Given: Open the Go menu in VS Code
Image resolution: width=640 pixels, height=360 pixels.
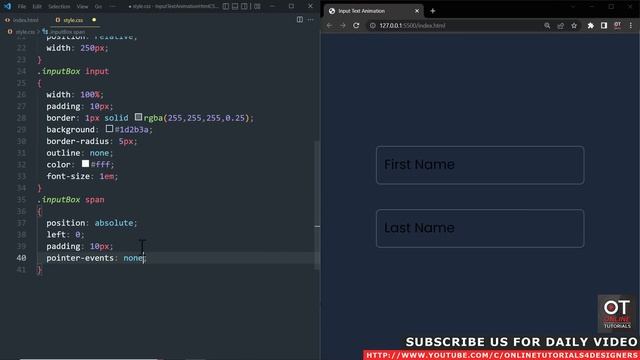Looking at the screenshot, I should pyautogui.click(x=98, y=7).
